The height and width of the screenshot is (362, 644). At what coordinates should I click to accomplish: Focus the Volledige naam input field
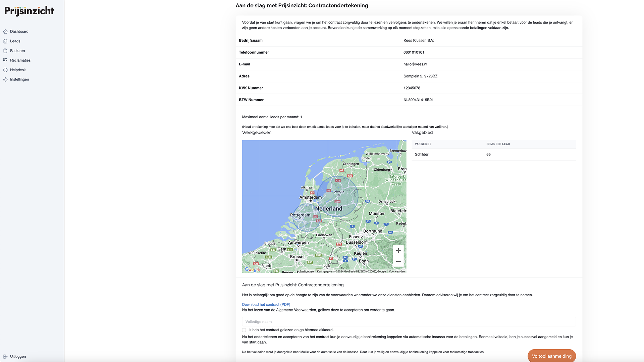[409, 322]
